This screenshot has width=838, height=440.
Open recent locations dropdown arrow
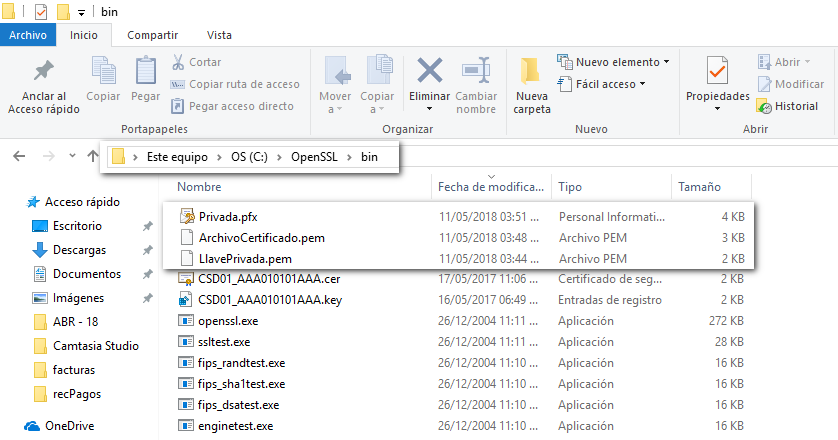(x=72, y=156)
